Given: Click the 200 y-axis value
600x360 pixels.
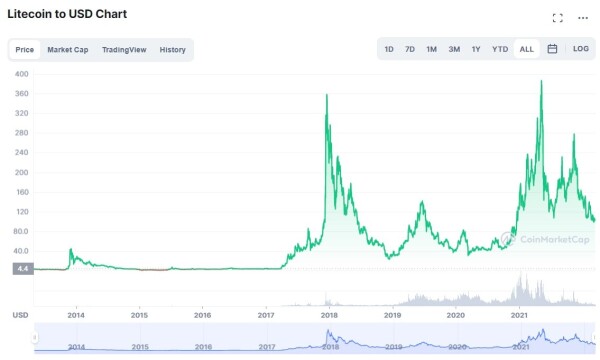Looking at the screenshot, I should (21, 172).
